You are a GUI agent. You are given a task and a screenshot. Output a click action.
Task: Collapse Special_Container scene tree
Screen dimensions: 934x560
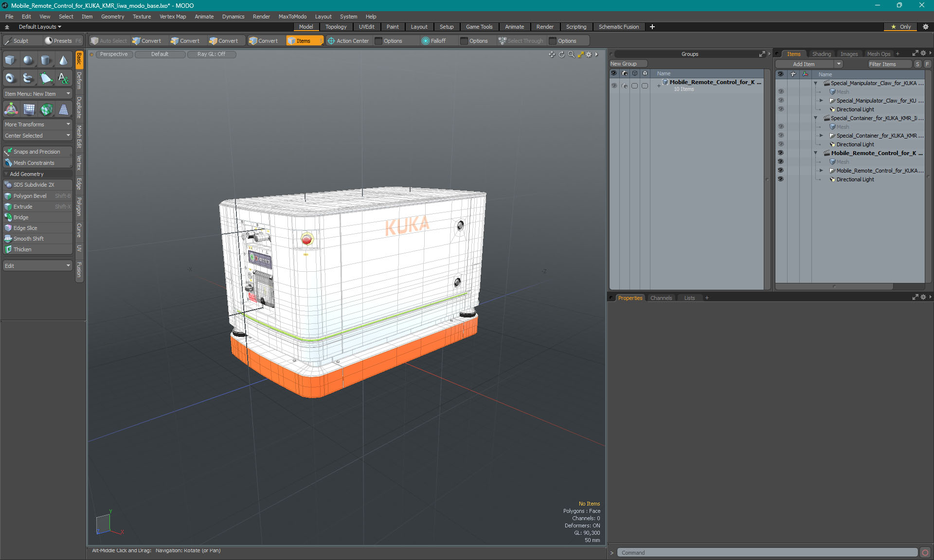point(816,118)
